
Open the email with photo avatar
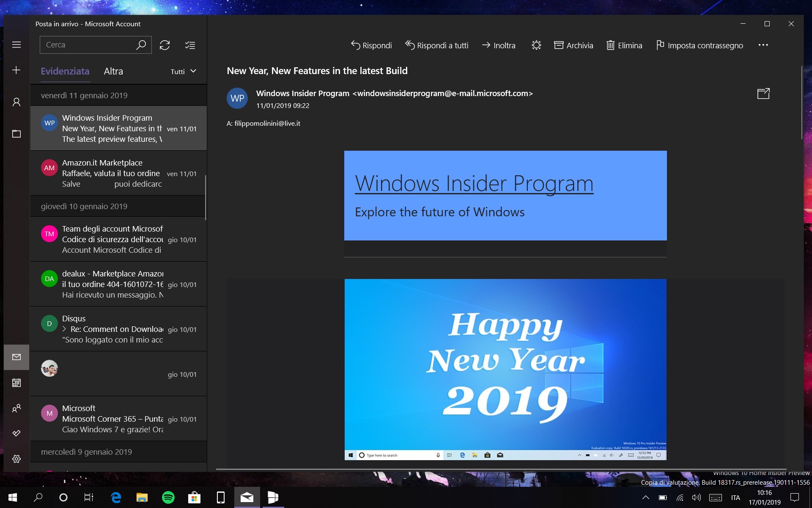[118, 374]
